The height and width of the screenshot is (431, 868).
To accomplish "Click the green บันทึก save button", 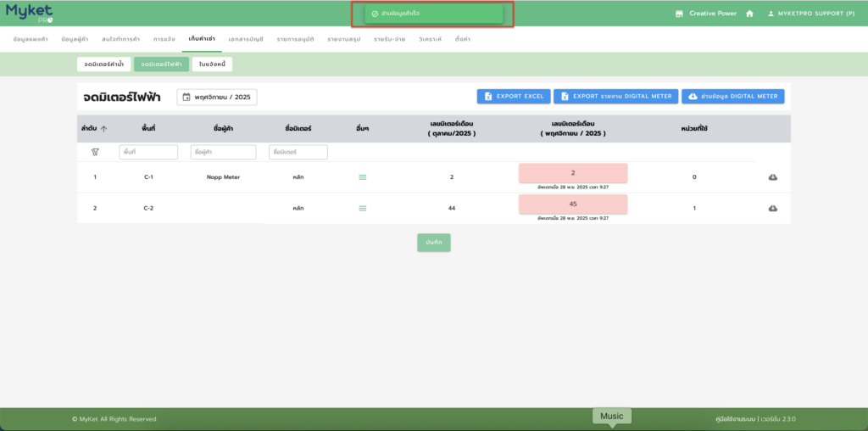I will [x=434, y=243].
